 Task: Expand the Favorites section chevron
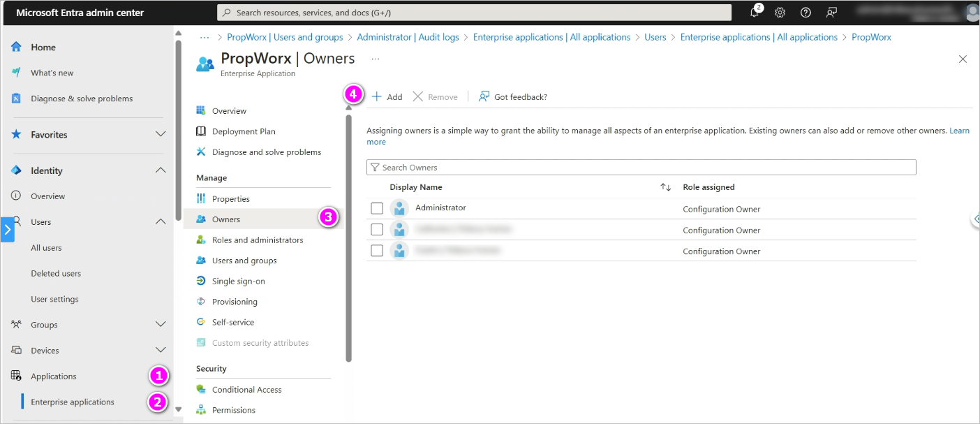pyautogui.click(x=161, y=134)
